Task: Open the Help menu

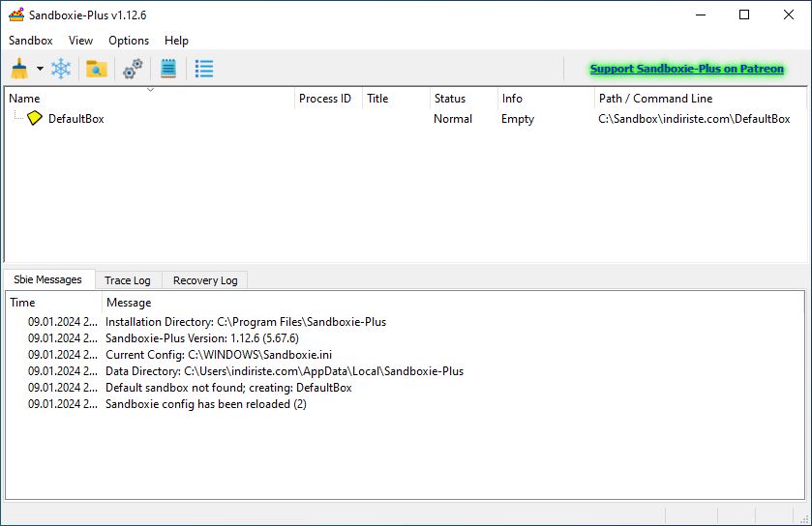Action: pyautogui.click(x=176, y=41)
